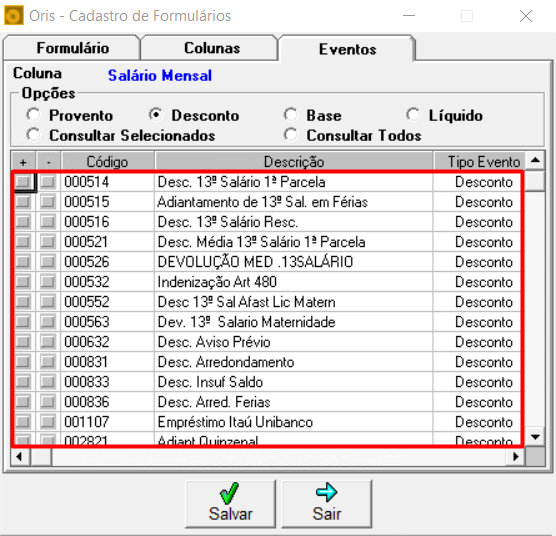Click the vertical scrollbar thumb
Viewport: 556px width, 536px height.
[535, 181]
